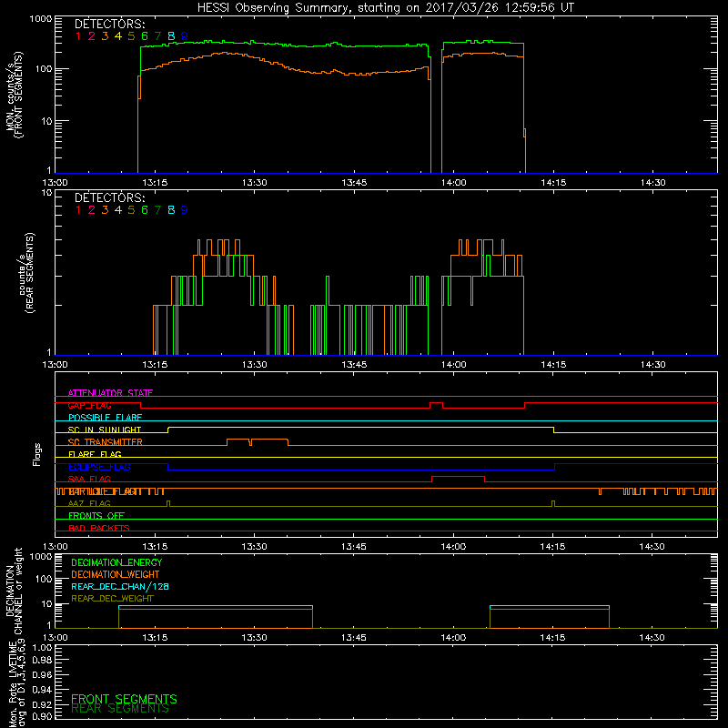Viewport: 728px width, 728px height.
Task: Click FRONT SEGMENTS label in livetime panel
Action: click(124, 699)
